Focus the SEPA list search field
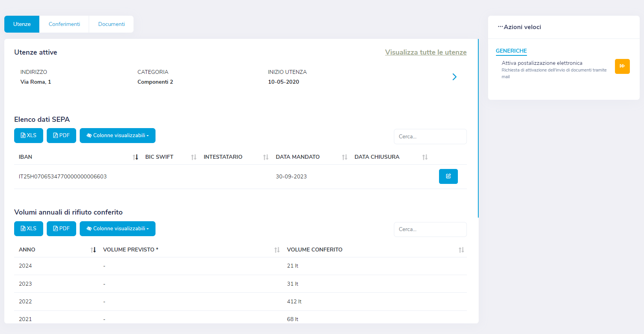This screenshot has width=644, height=334. tap(430, 137)
